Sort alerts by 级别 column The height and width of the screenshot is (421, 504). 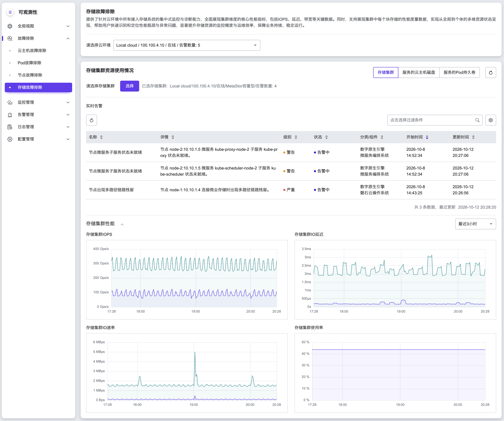click(296, 137)
